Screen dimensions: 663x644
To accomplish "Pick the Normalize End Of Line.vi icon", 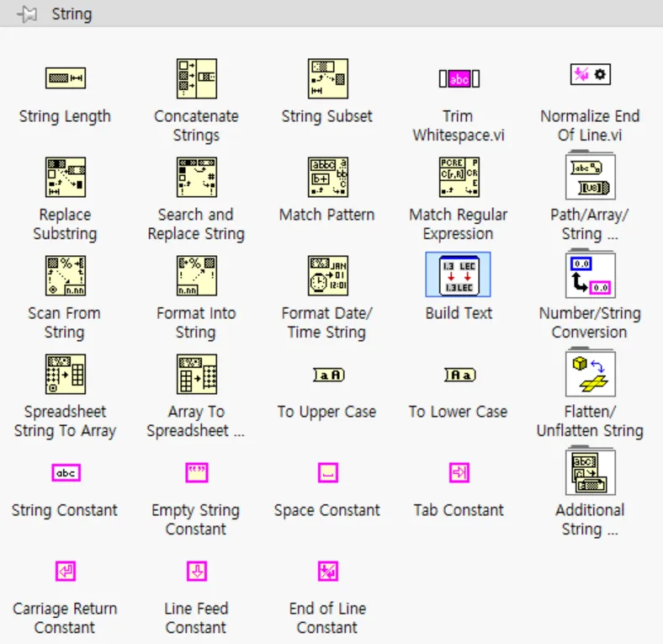I will click(591, 74).
